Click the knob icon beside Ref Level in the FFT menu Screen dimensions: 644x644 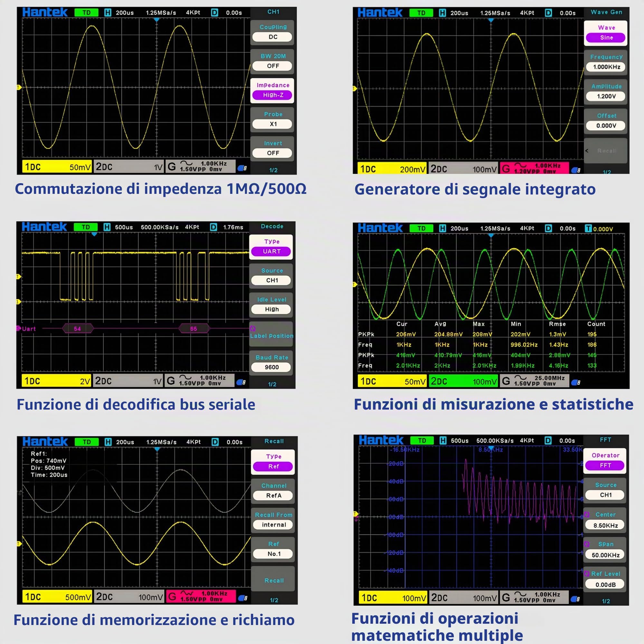coord(587,573)
